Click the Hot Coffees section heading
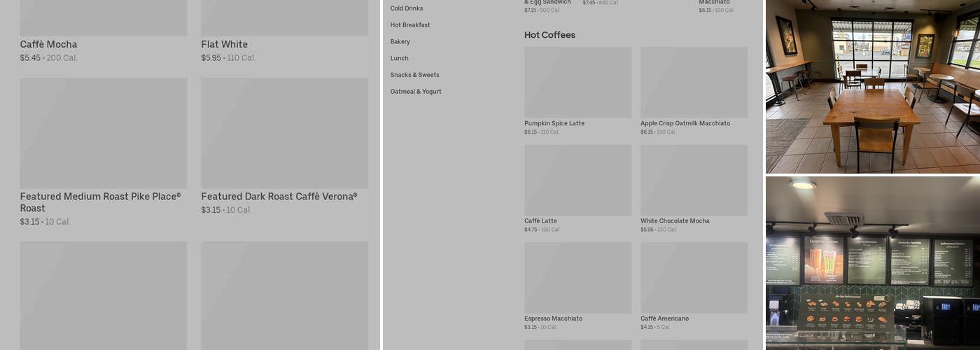The width and height of the screenshot is (980, 350). coord(549,35)
